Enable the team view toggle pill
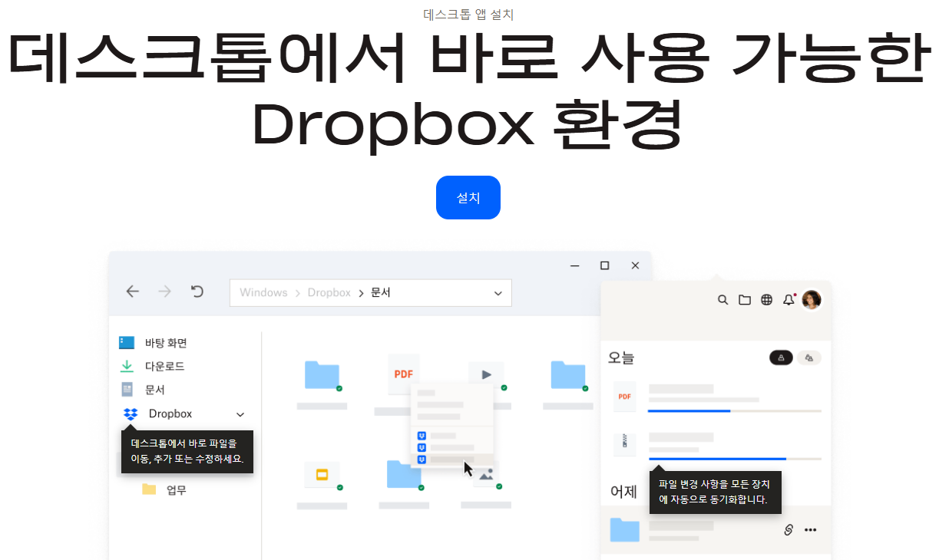This screenshot has width=939, height=560. tap(809, 357)
